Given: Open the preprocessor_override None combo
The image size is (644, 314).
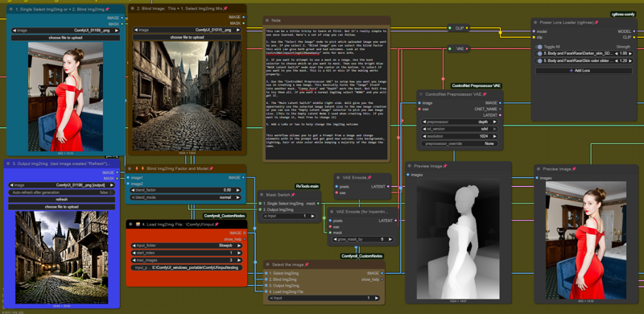Looking at the screenshot, I should tap(460, 143).
